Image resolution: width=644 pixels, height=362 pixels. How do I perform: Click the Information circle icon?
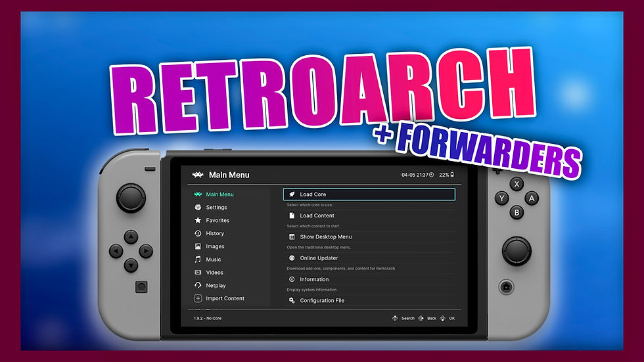tap(292, 279)
